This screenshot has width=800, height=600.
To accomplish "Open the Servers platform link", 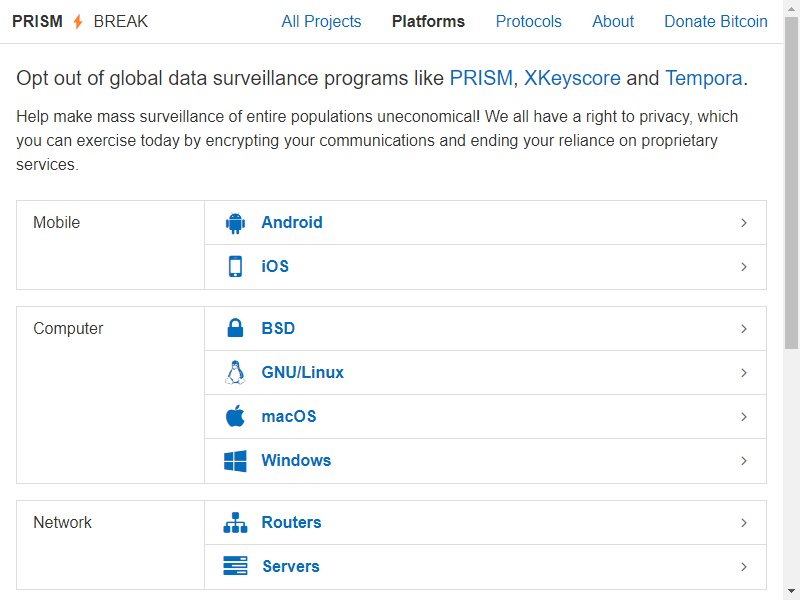I will (291, 566).
